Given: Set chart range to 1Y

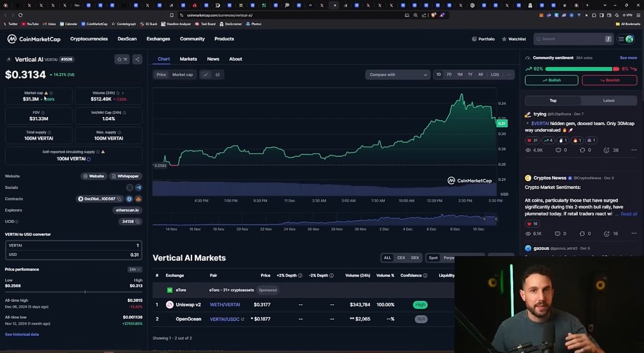Looking at the screenshot, I should (x=471, y=75).
